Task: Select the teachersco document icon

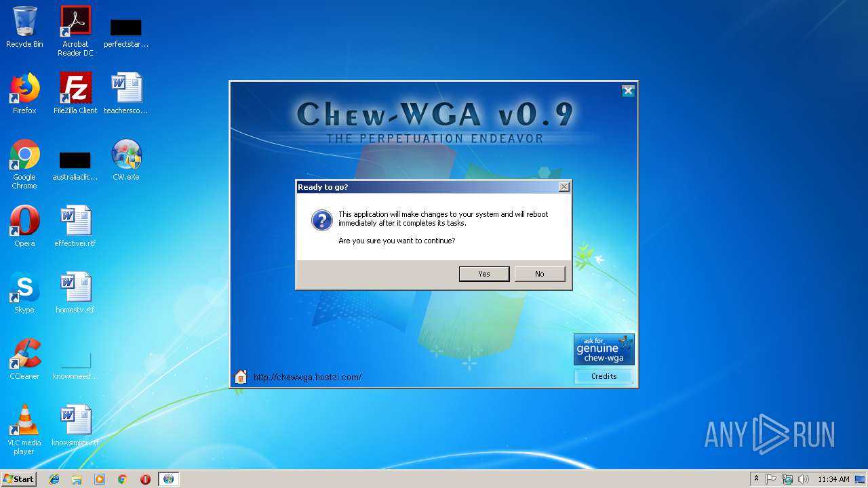Action: coord(126,94)
